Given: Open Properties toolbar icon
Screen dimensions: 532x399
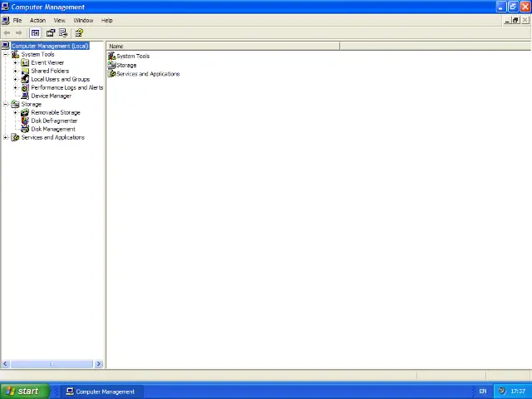Looking at the screenshot, I should [51, 33].
